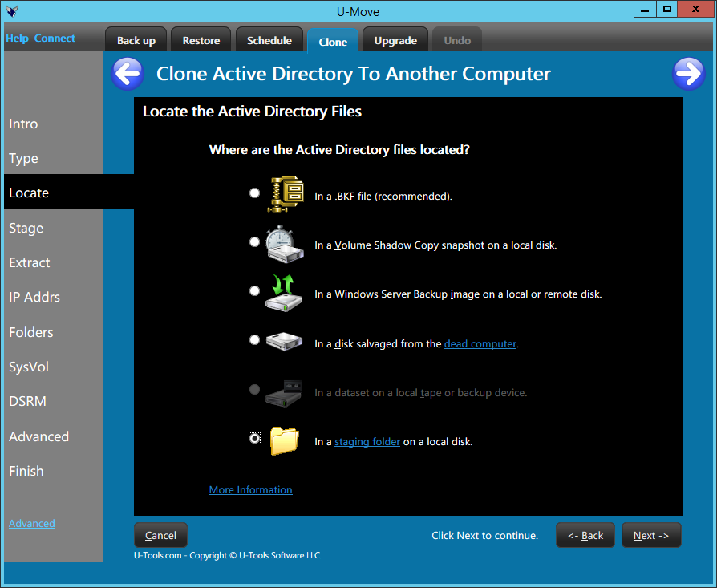Screen dimensions: 717x588
Task: Click the U-Tools.com copyright text
Action: (x=227, y=555)
